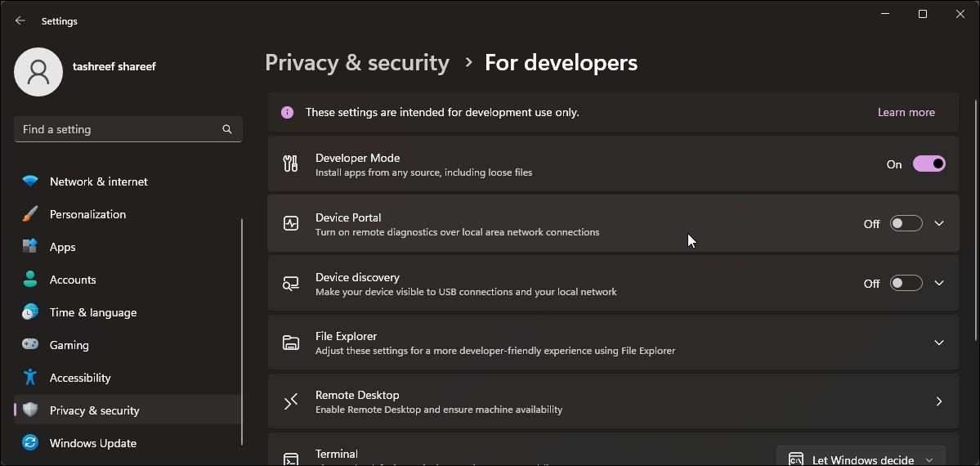This screenshot has width=980, height=466.
Task: Click the Device discovery icon
Action: click(291, 284)
